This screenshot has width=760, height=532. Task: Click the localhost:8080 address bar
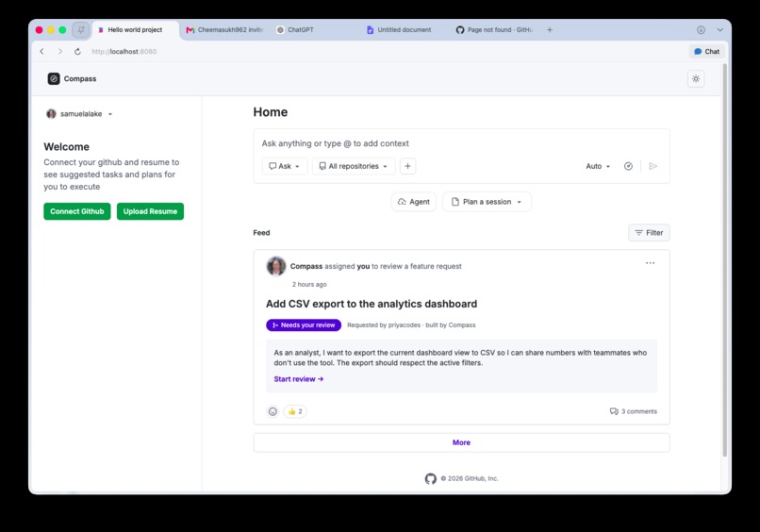[x=124, y=51]
